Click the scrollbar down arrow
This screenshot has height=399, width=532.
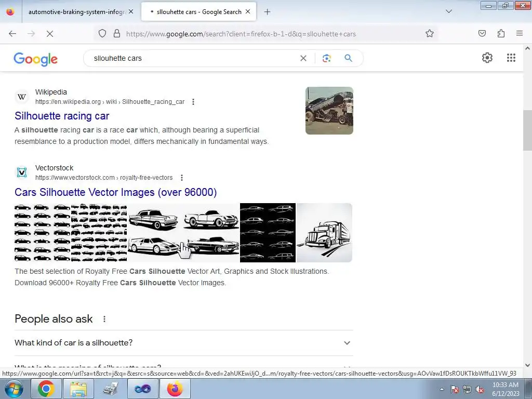pyautogui.click(x=527, y=365)
